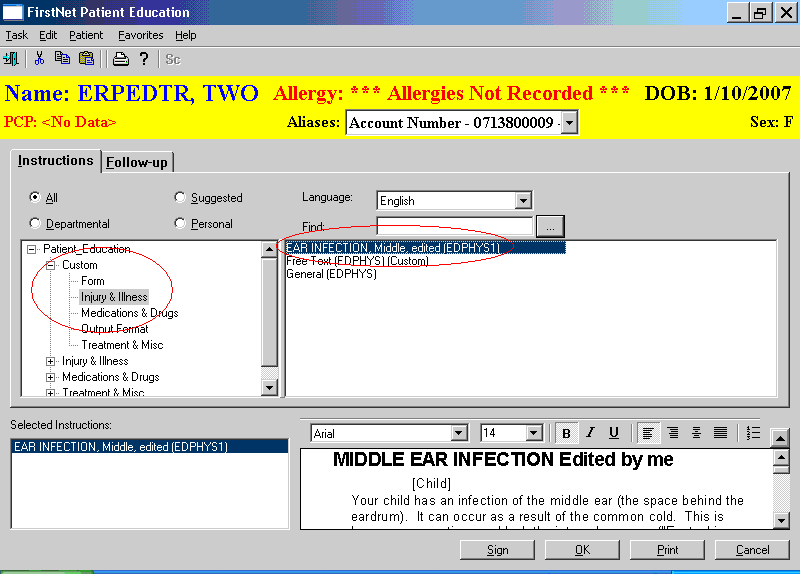Open the Patient menu
The image size is (800, 574).
coord(86,35)
